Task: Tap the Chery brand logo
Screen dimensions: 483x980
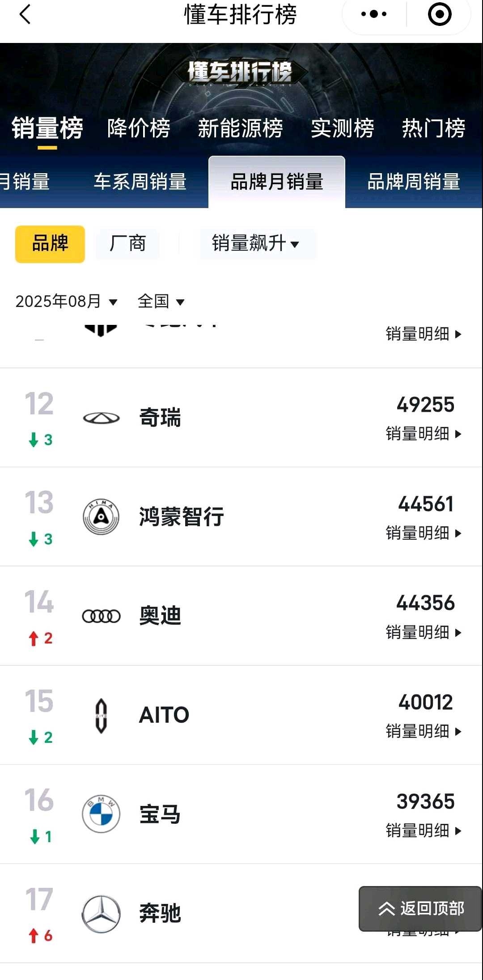Action: (x=101, y=418)
